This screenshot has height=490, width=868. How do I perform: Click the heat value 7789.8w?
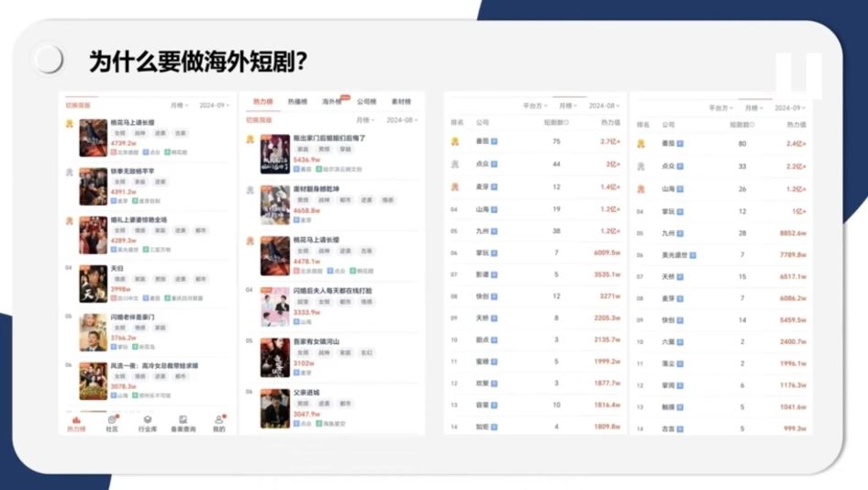[793, 255]
